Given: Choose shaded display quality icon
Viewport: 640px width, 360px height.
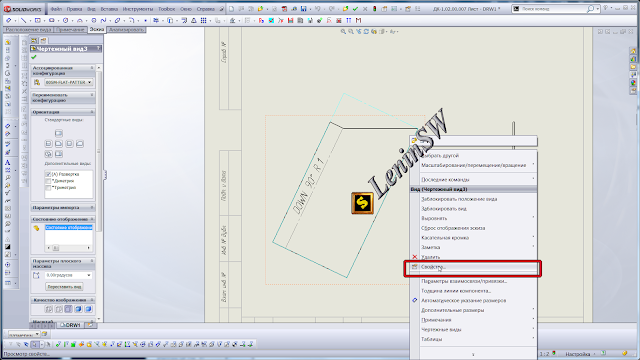Looking at the screenshot, I should [88, 309].
